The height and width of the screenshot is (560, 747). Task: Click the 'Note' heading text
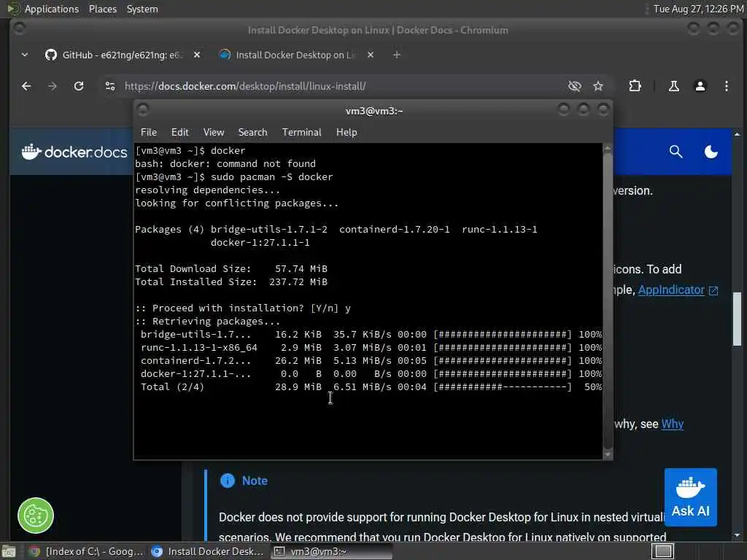point(255,481)
